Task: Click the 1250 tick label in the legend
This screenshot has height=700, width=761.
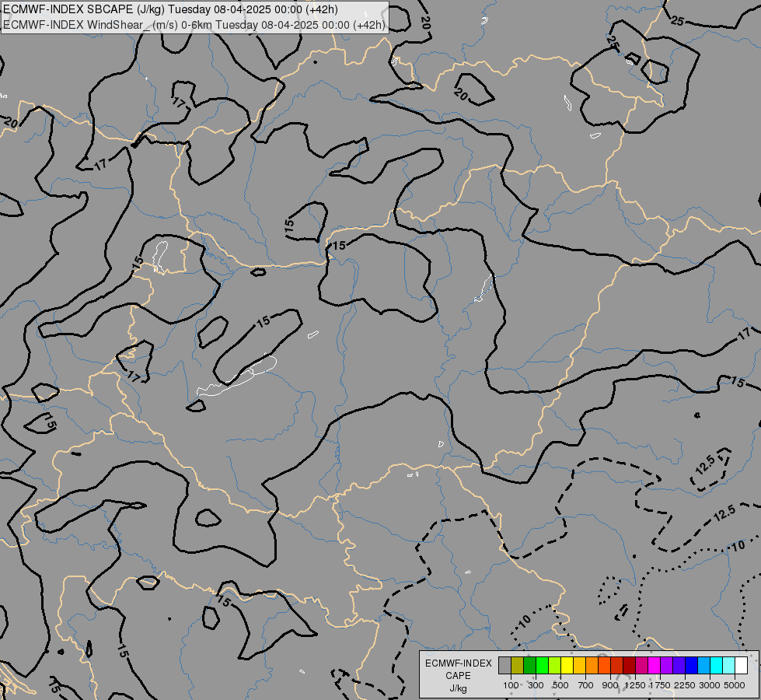Action: (x=635, y=685)
